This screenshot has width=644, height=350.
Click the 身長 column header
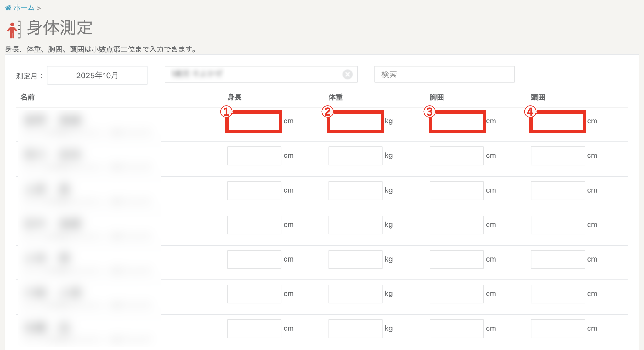tap(234, 98)
